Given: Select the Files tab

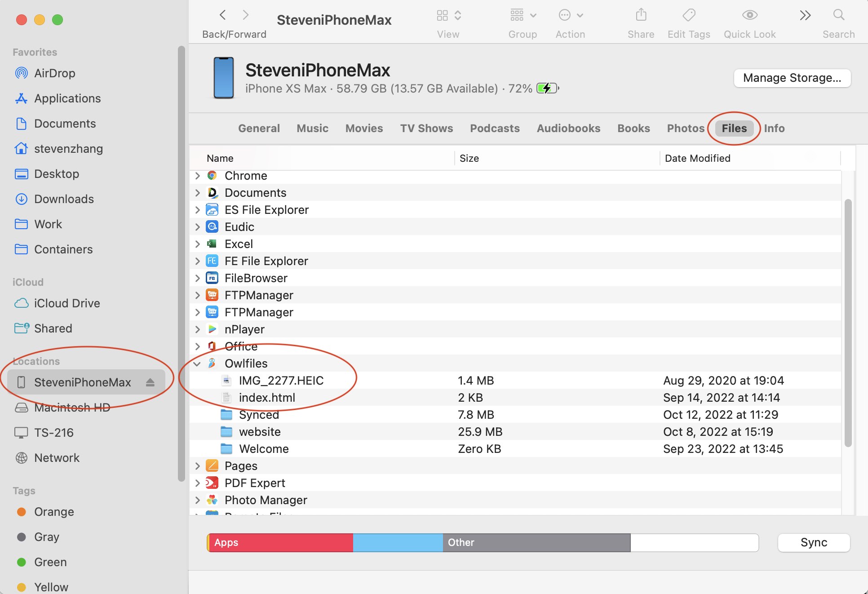Looking at the screenshot, I should coord(734,129).
